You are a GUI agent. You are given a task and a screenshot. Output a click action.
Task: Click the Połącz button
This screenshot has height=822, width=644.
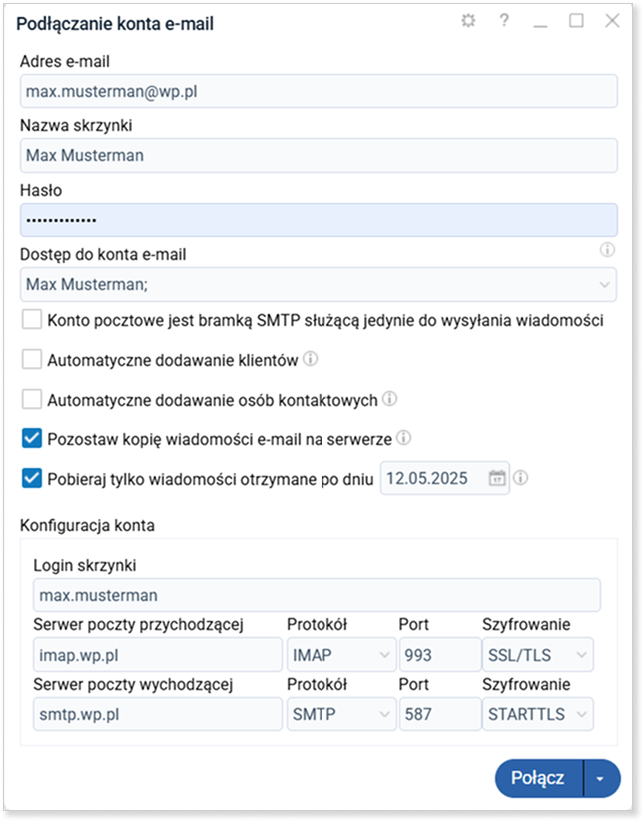[x=539, y=778]
